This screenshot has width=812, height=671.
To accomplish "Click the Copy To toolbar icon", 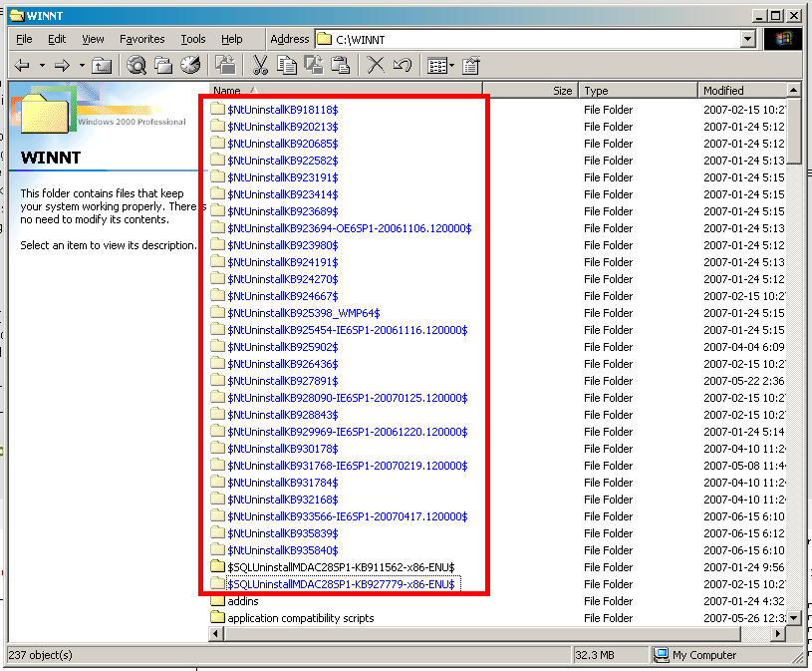I will point(314,65).
